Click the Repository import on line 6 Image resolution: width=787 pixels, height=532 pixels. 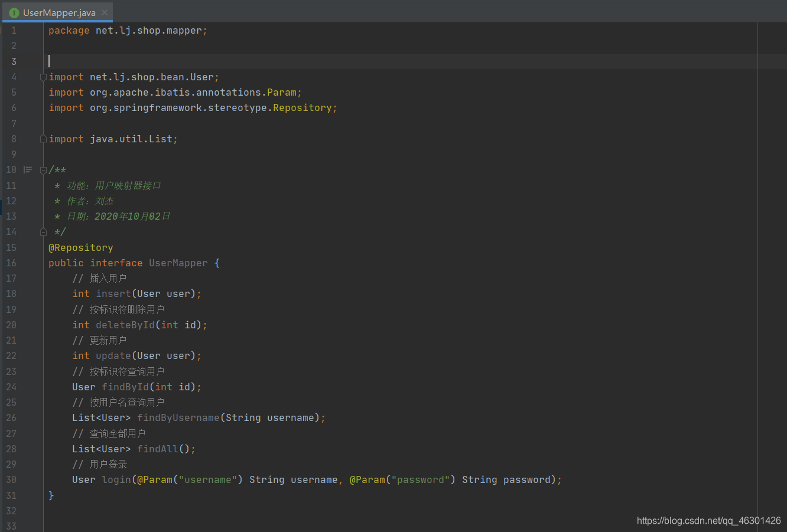[303, 108]
